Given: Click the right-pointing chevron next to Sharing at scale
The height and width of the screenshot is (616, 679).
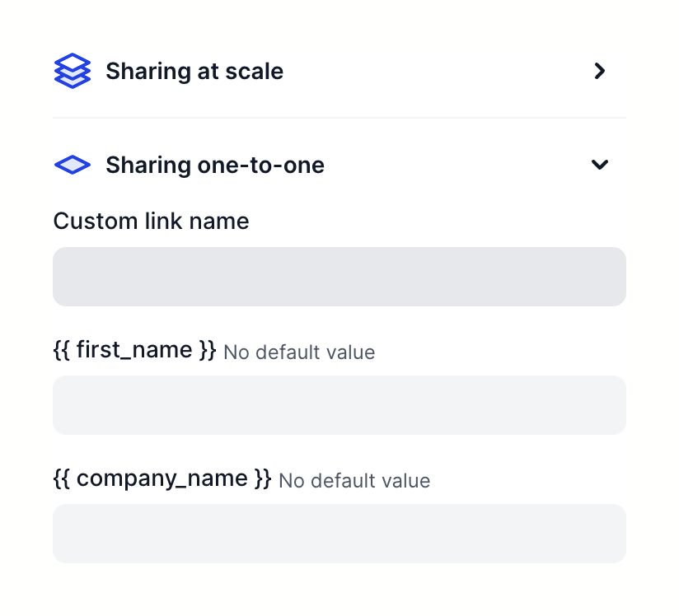Looking at the screenshot, I should tap(600, 71).
